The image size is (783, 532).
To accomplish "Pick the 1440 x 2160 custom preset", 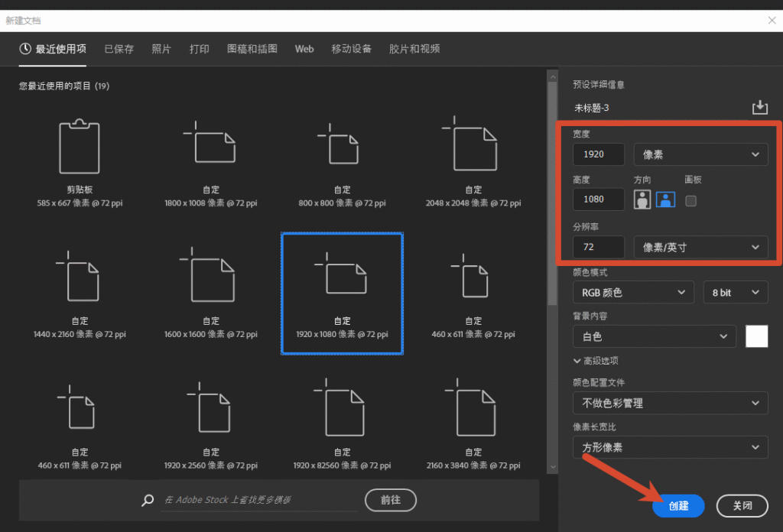I will click(80, 294).
